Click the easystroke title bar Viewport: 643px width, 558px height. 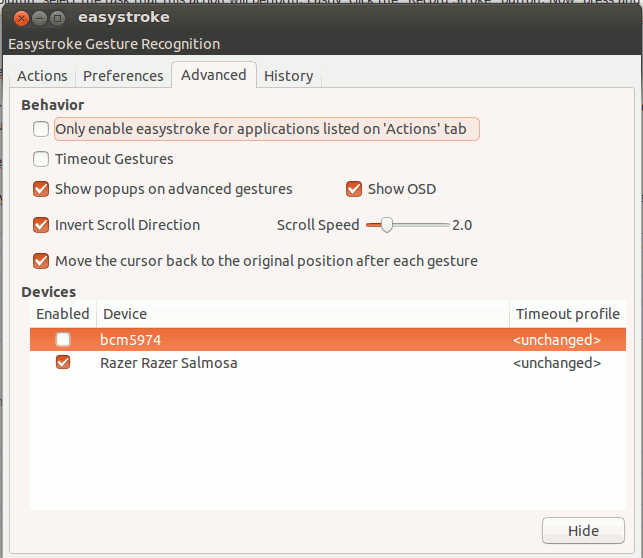322,18
